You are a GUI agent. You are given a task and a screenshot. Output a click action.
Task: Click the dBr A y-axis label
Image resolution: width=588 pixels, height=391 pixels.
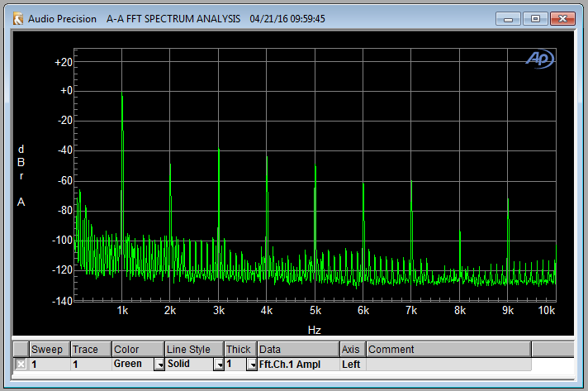(x=21, y=175)
